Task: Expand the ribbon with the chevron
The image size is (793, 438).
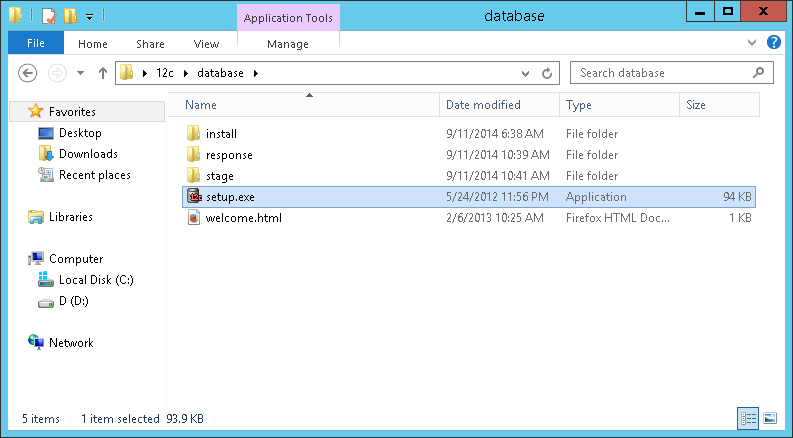Action: 753,44
